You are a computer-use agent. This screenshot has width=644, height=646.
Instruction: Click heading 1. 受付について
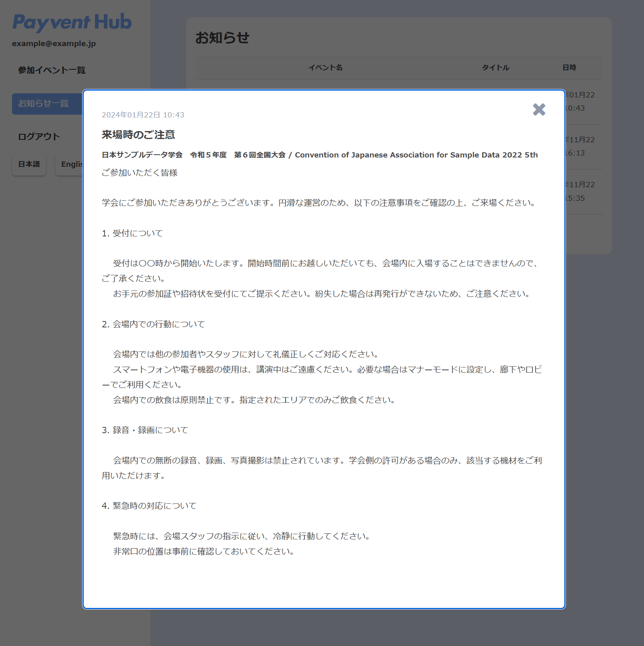pyautogui.click(x=132, y=233)
